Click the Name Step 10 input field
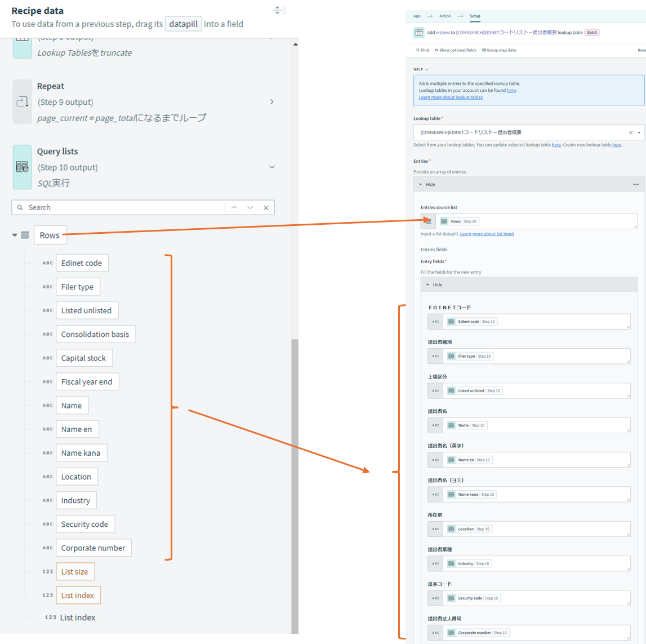The height and width of the screenshot is (644, 646). (x=536, y=425)
